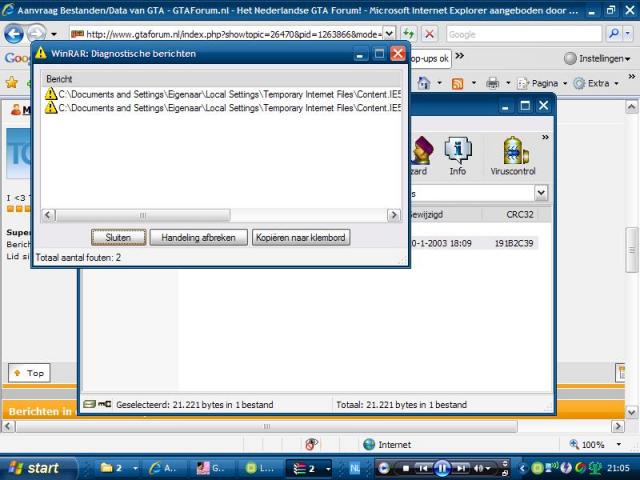This screenshot has width=640, height=480.
Task: Skip to next track in media toolbar
Action: (x=461, y=468)
